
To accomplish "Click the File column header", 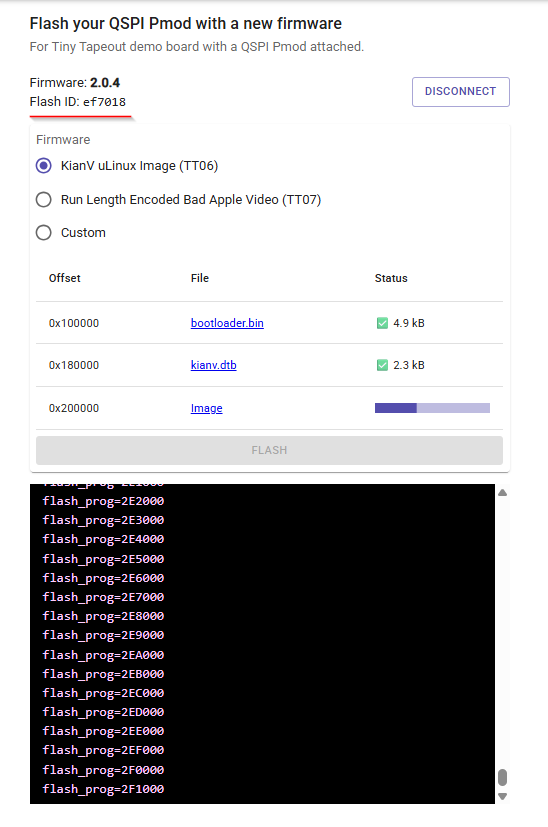I will click(x=199, y=278).
